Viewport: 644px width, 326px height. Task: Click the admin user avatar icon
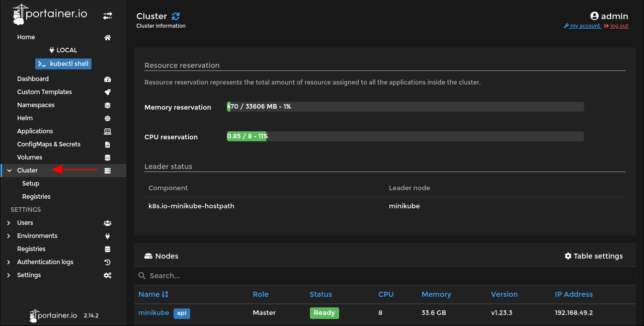coord(595,16)
